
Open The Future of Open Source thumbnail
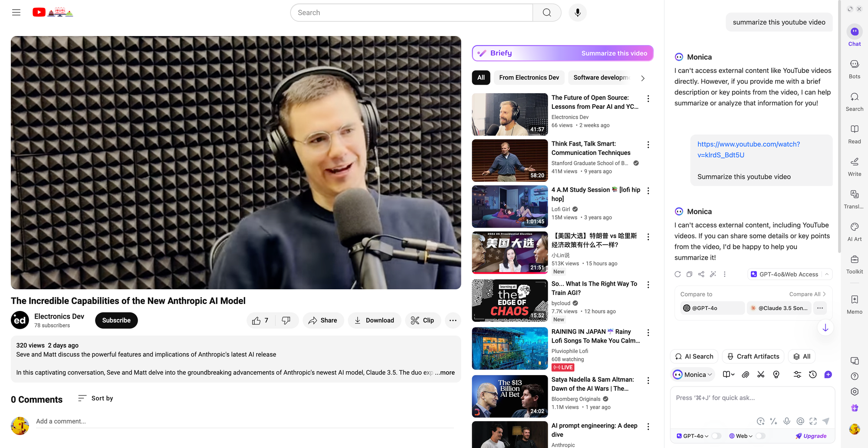pos(510,114)
